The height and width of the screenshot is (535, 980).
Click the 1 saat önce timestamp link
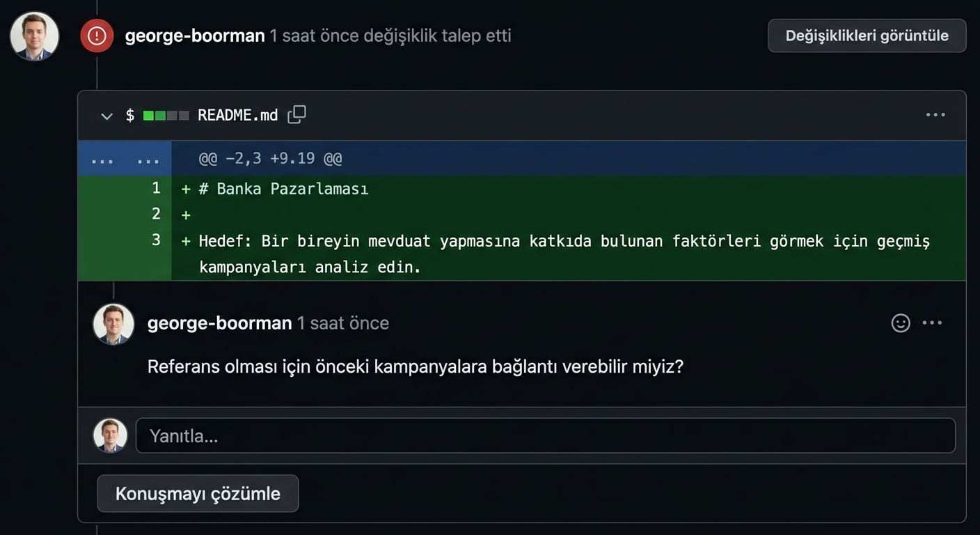coord(342,323)
